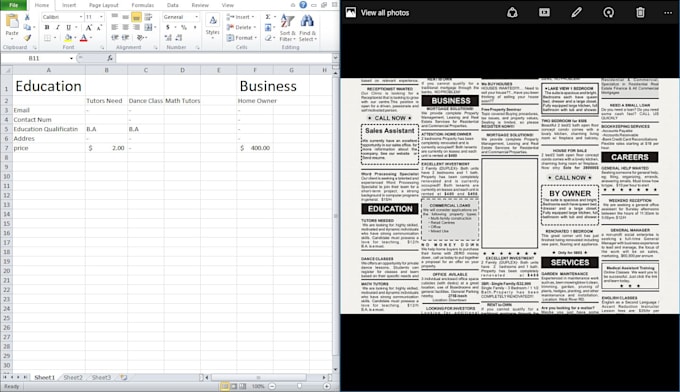Align text right
680x392 pixels.
[x=136, y=27]
